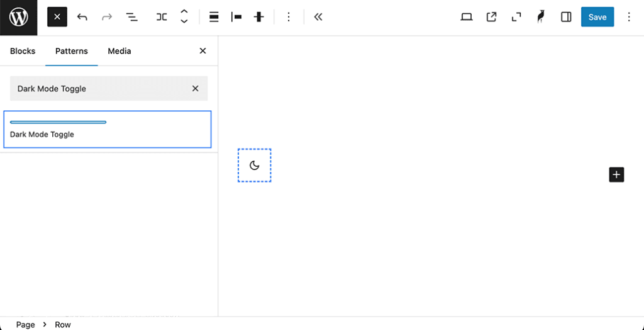Click the WordPress logo icon

pyautogui.click(x=18, y=17)
